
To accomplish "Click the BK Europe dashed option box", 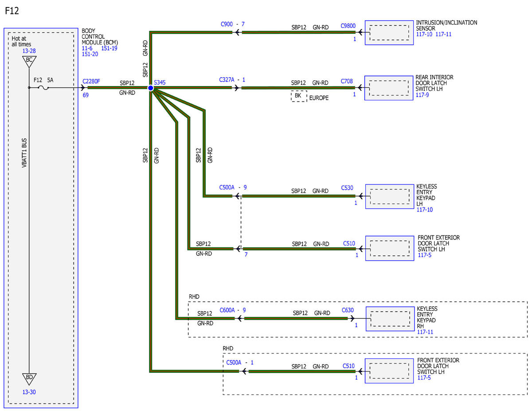I will [298, 96].
